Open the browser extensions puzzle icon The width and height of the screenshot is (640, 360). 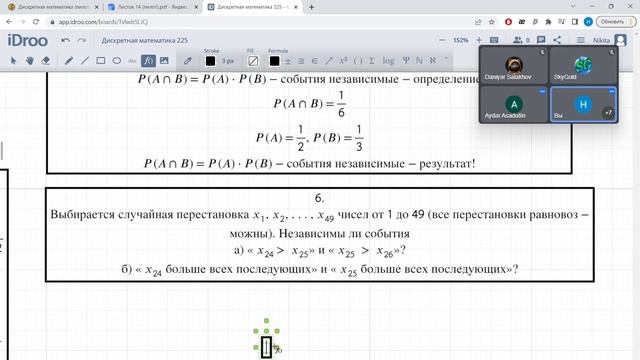(x=548, y=22)
